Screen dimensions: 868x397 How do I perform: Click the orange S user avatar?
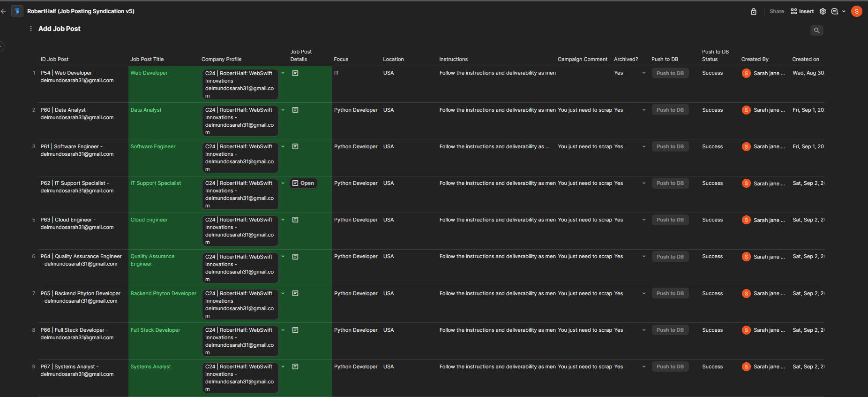pos(856,11)
